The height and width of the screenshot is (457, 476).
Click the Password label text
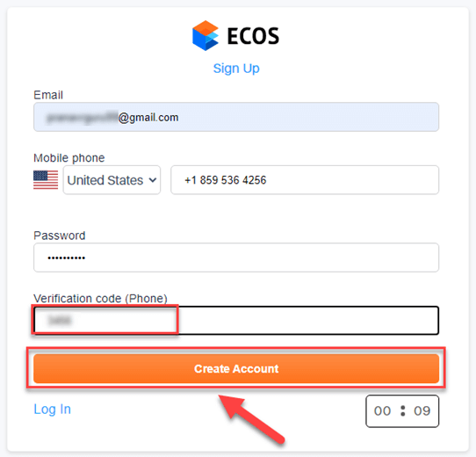coord(60,236)
